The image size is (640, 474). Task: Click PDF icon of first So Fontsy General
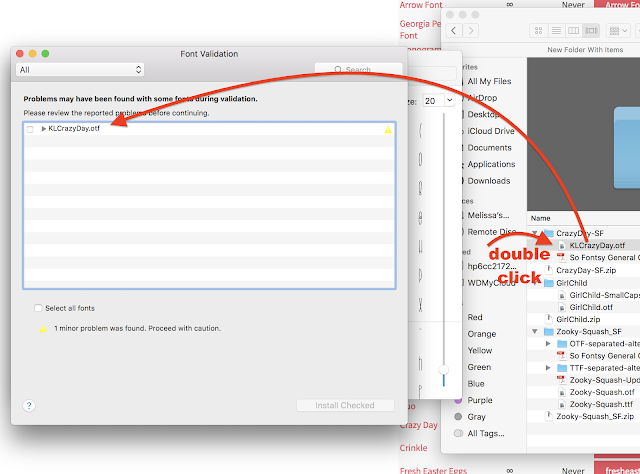(562, 258)
